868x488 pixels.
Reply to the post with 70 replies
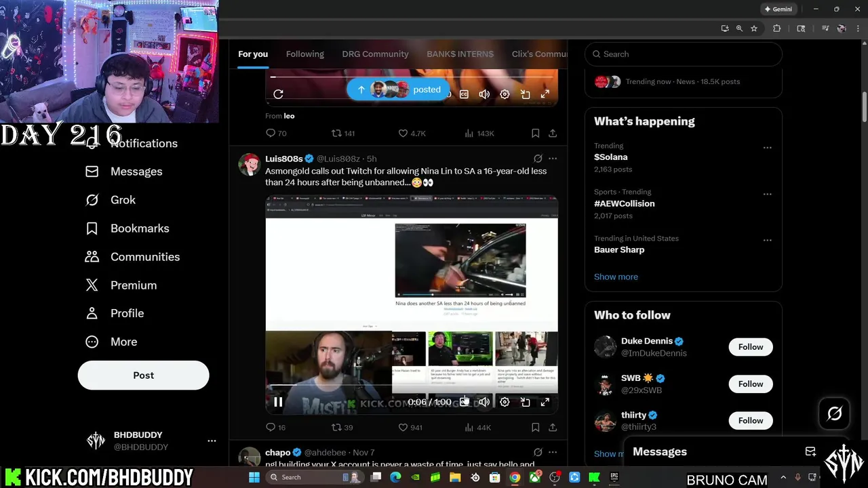(276, 134)
